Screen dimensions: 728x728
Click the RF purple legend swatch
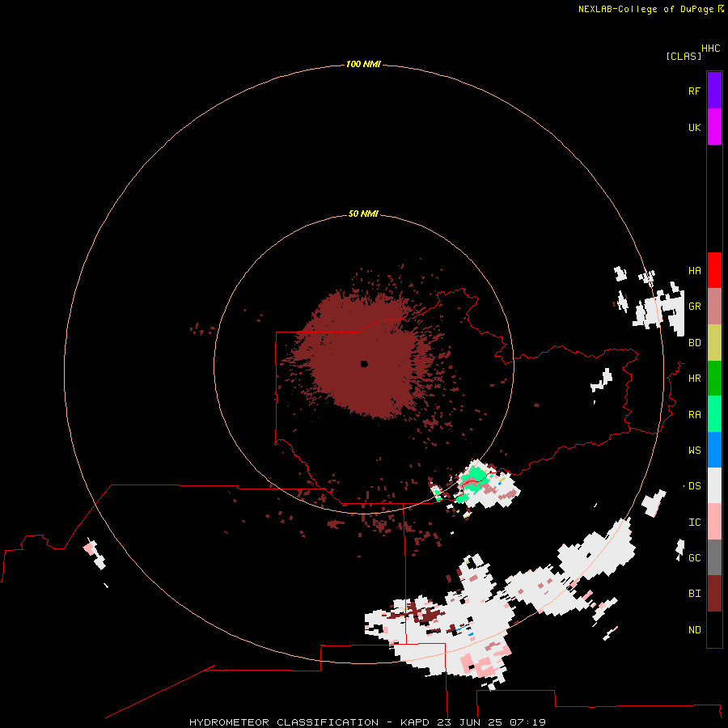(714, 91)
